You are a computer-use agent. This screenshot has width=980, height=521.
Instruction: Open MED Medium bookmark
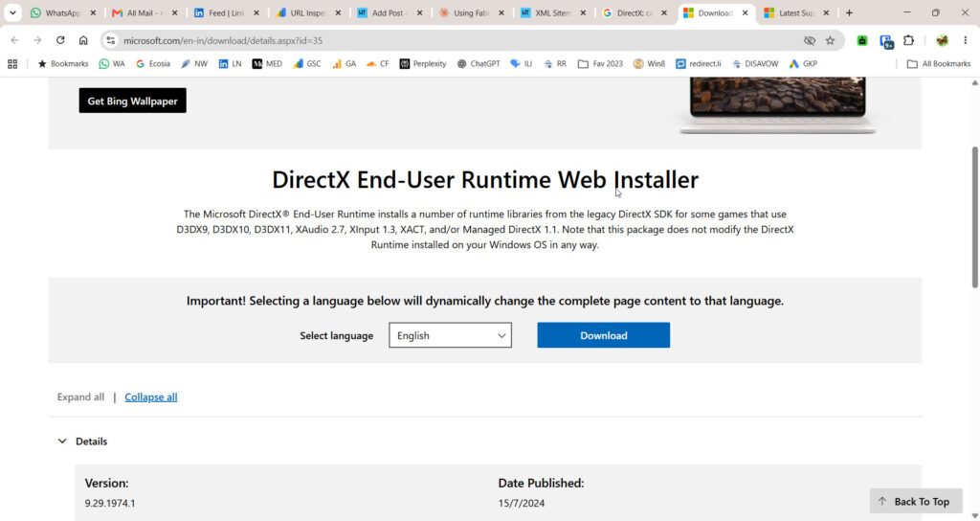pos(267,64)
